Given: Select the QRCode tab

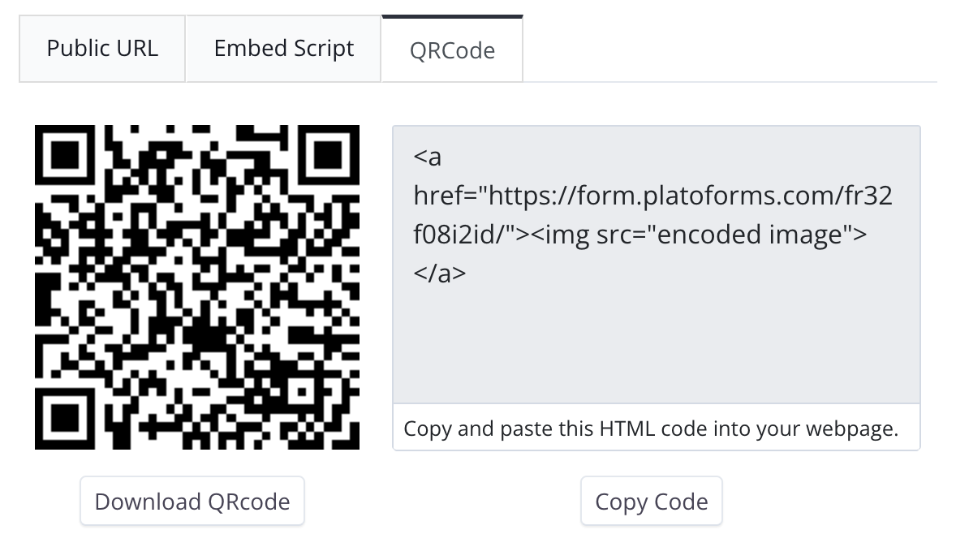Looking at the screenshot, I should point(452,50).
